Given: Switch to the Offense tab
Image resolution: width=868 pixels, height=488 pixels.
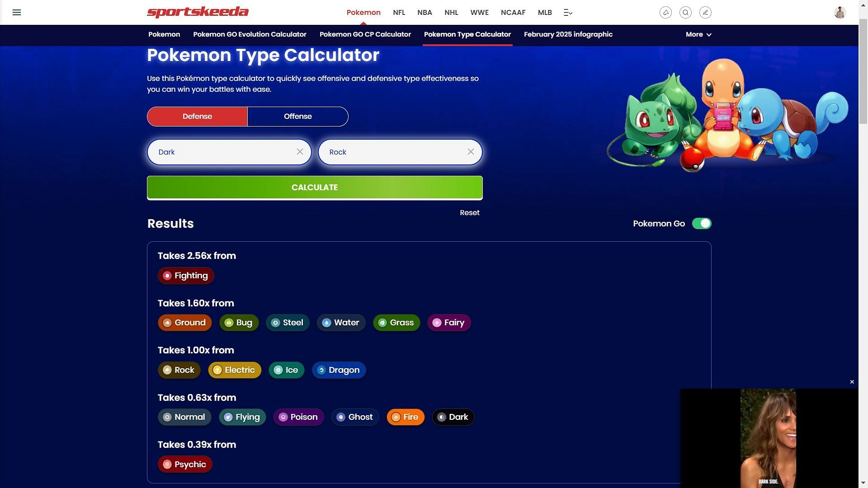Looking at the screenshot, I should point(297,116).
